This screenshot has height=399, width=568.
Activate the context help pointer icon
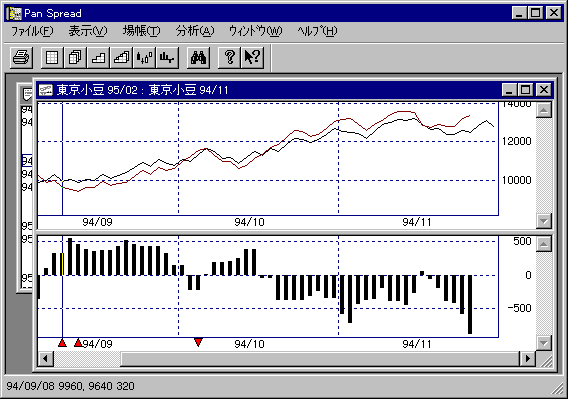coord(252,57)
